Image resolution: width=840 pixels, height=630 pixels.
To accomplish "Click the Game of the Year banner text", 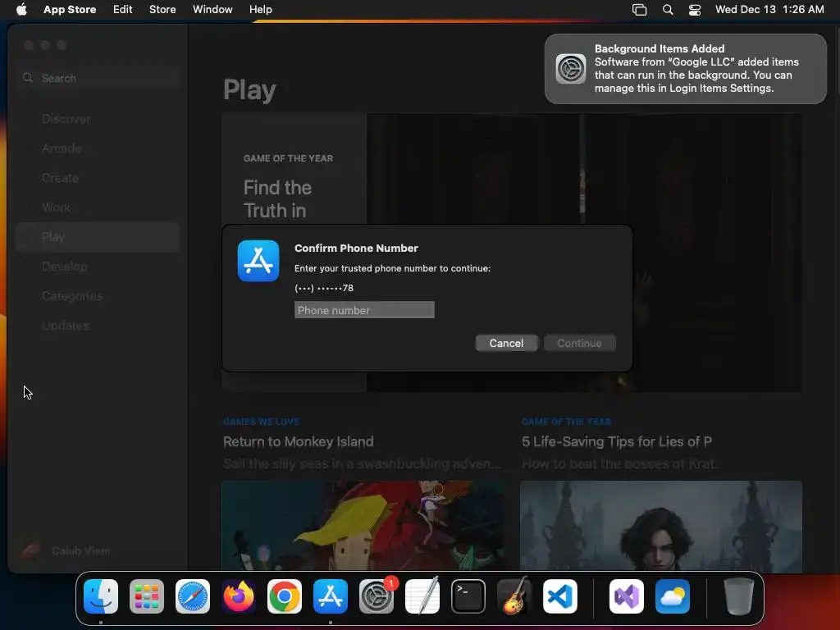I will click(288, 158).
